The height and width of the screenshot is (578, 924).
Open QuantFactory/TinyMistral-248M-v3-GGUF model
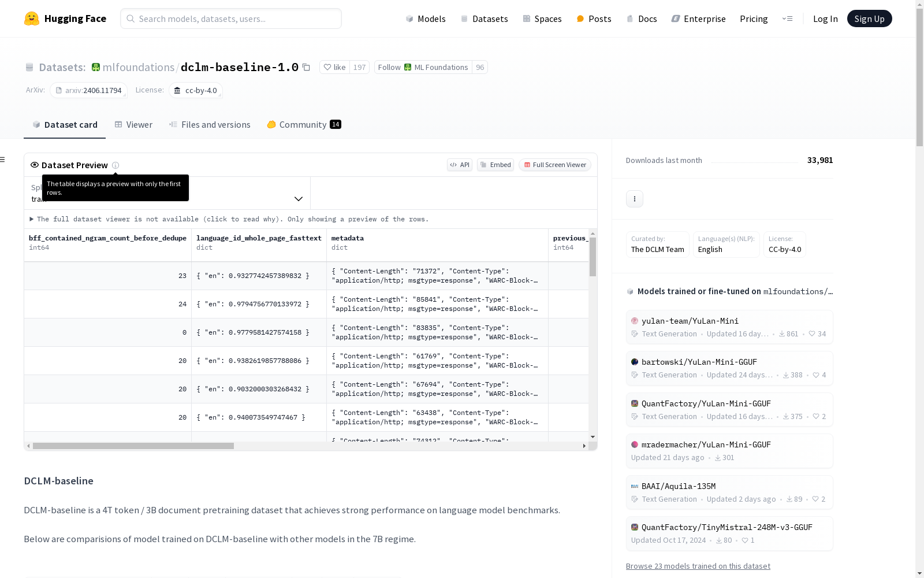pyautogui.click(x=729, y=533)
